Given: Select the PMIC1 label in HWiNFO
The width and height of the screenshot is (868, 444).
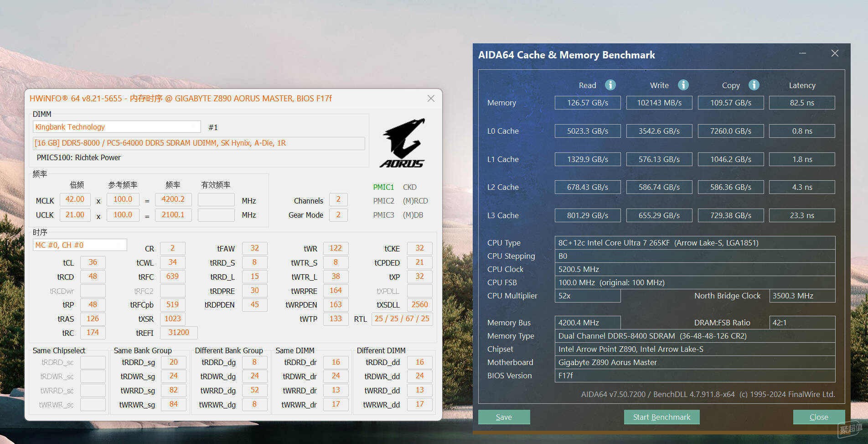Looking at the screenshot, I should click(x=383, y=187).
